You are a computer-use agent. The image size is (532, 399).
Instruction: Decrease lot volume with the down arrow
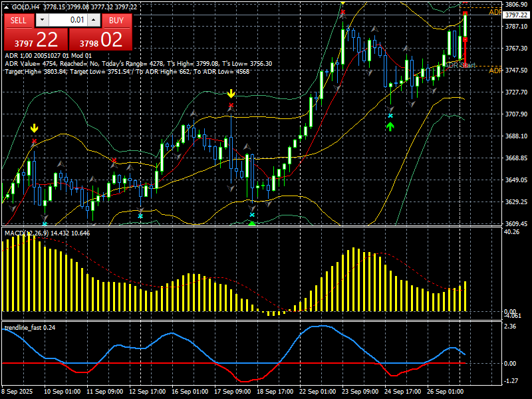(x=43, y=20)
